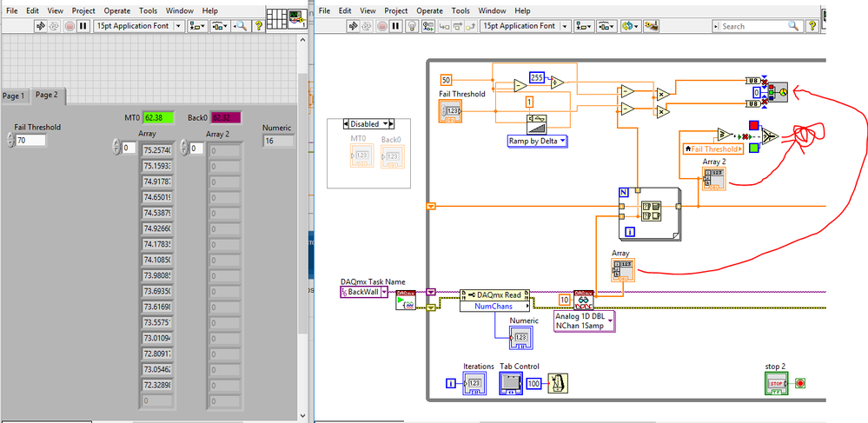This screenshot has width=868, height=423.
Task: Open Disabled case selector dropdown
Action: click(368, 124)
